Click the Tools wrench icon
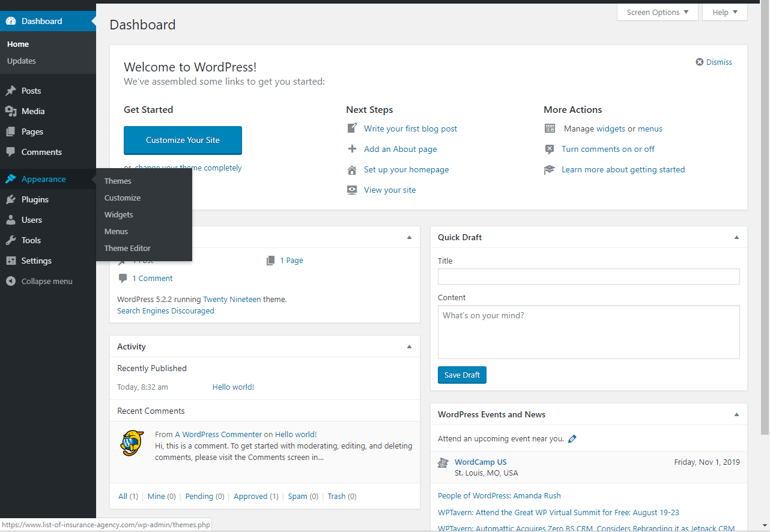 point(11,240)
